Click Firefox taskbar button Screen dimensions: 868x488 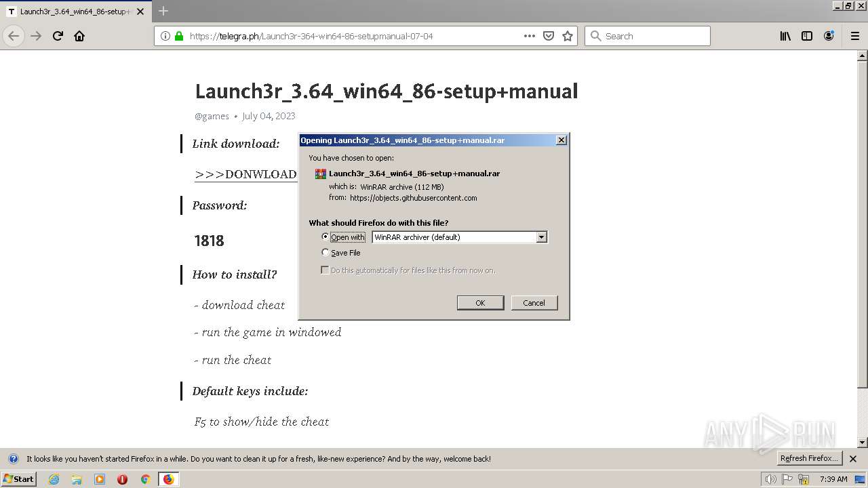[x=168, y=479]
